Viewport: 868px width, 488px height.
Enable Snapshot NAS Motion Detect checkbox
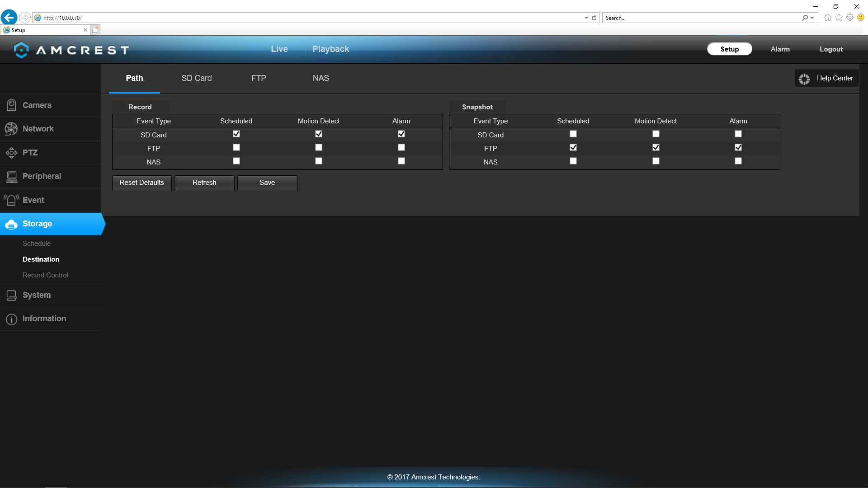coord(656,161)
